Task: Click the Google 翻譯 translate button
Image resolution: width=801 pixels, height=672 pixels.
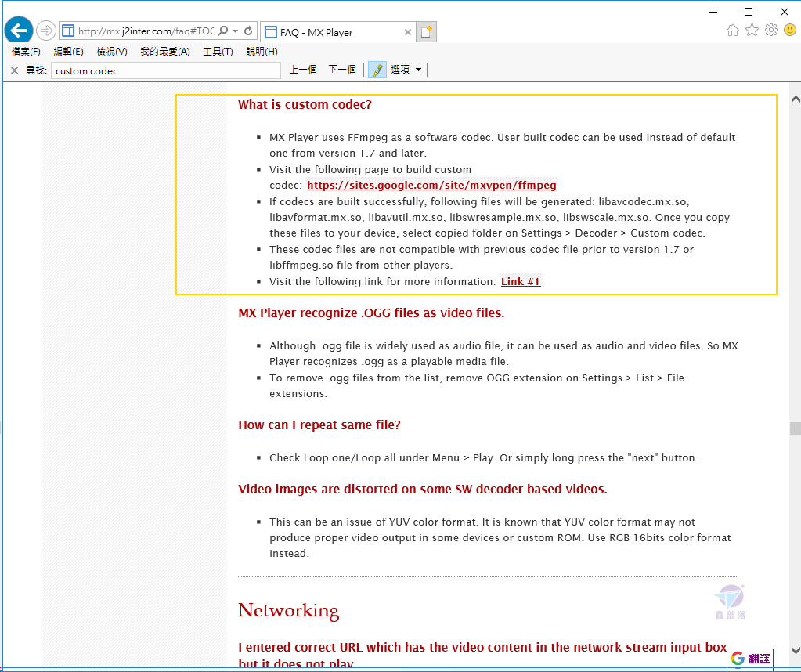Action: (x=750, y=659)
